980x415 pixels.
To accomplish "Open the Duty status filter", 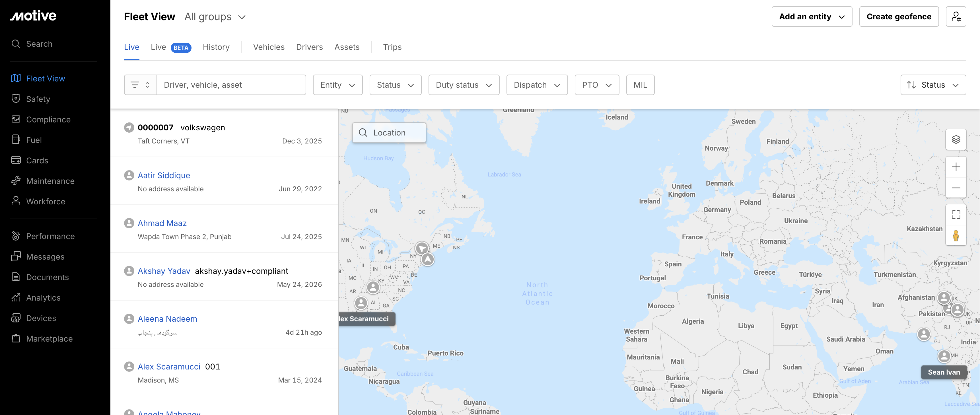I will click(464, 85).
